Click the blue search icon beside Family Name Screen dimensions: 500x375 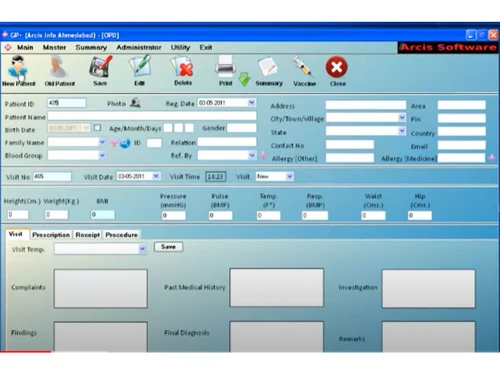pos(125,143)
